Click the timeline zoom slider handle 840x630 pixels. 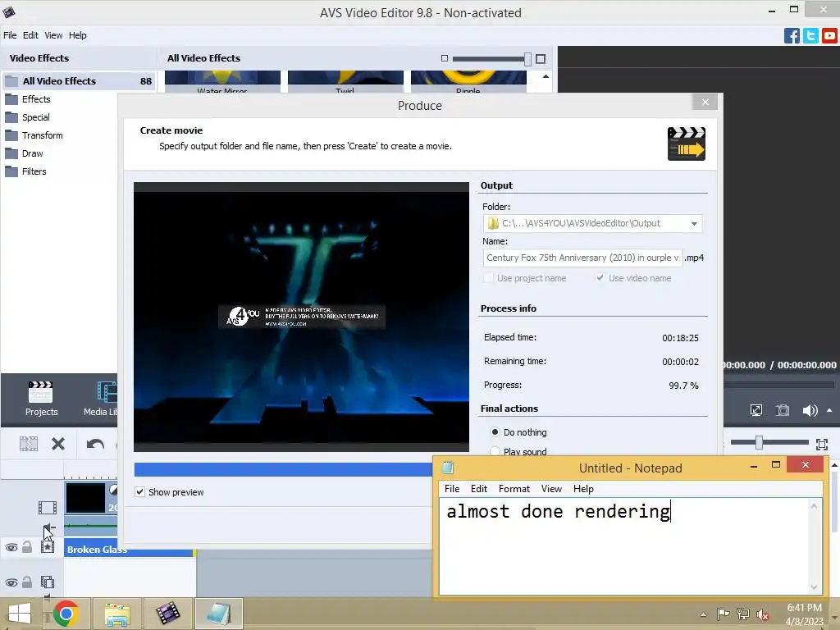coord(759,442)
